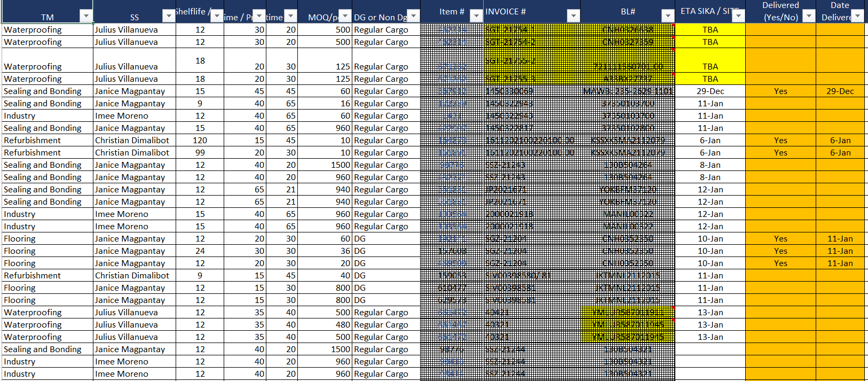The height and width of the screenshot is (381, 868).
Task: Select the Yes cell in the 29-Dec row
Action: point(780,91)
